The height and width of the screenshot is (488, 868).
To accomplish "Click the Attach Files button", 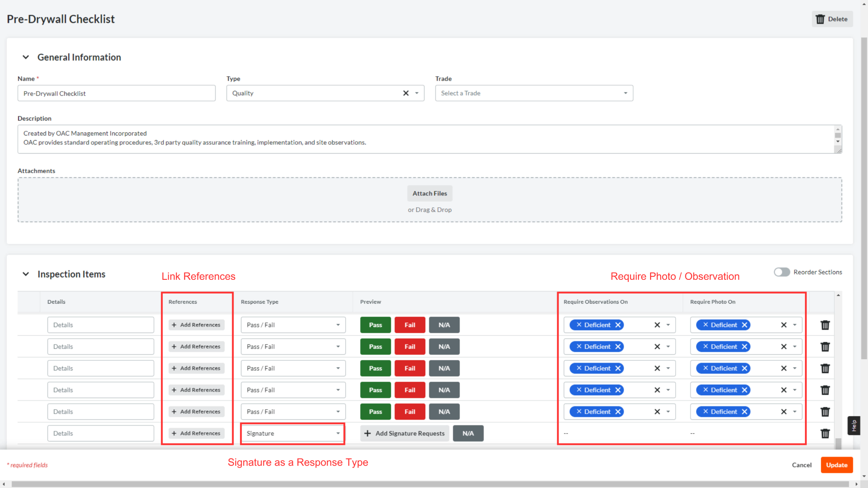I will coord(430,193).
